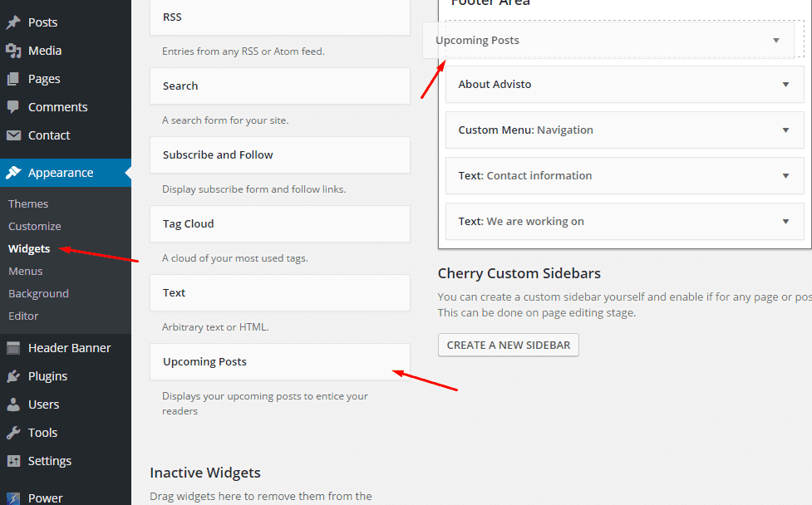Select the Subscribe and Follow widget

coord(279,155)
